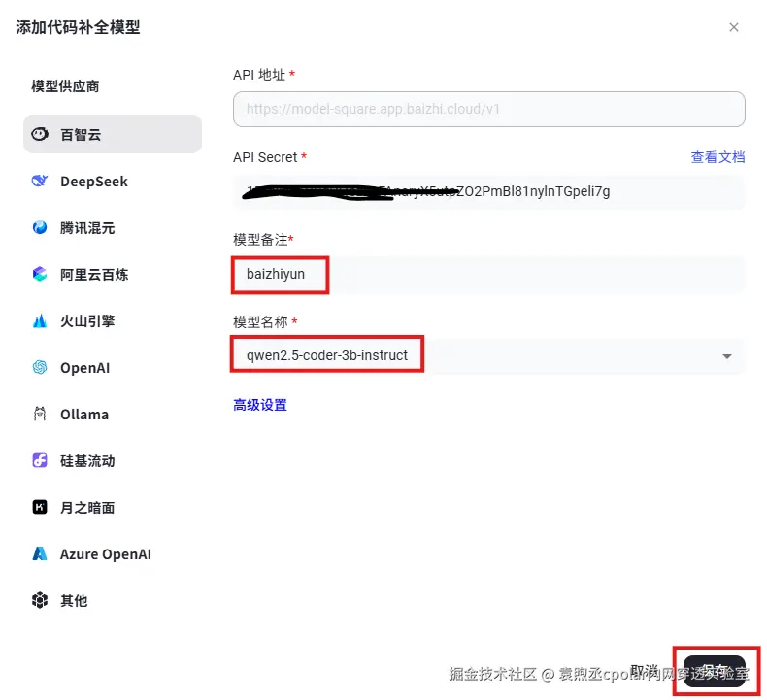Select DeepSeek as the model provider

(x=113, y=181)
